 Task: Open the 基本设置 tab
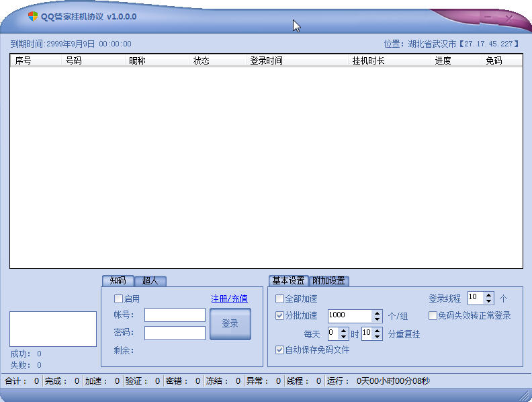pyautogui.click(x=288, y=280)
